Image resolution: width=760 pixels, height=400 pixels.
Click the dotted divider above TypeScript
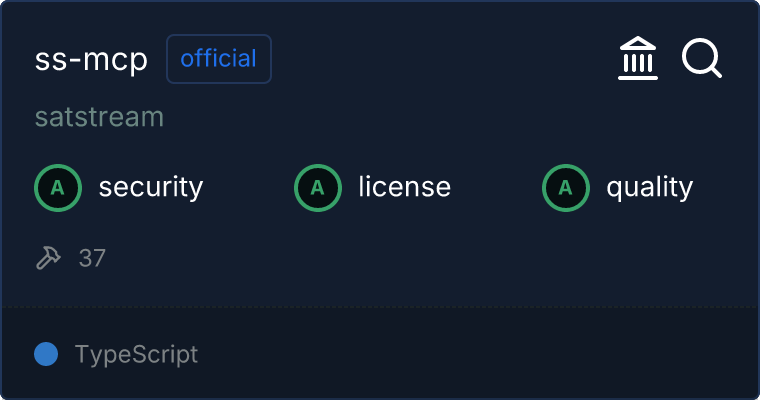(380, 306)
